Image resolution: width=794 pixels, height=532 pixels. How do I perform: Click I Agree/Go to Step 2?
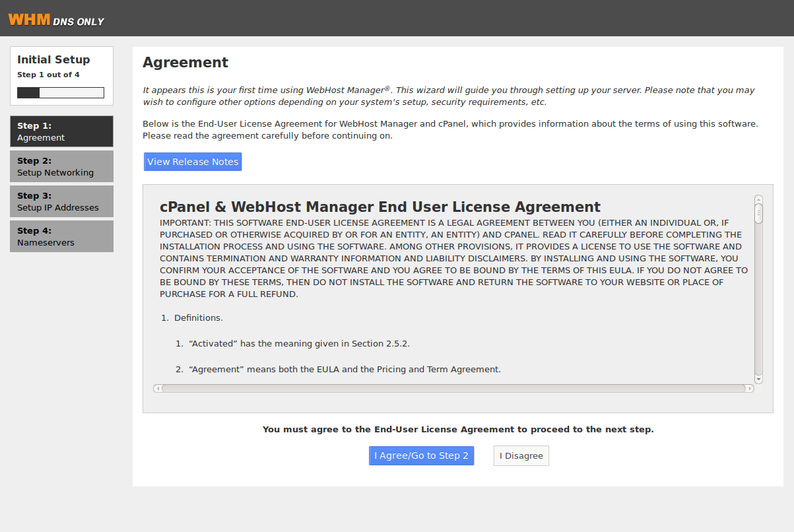(x=421, y=455)
